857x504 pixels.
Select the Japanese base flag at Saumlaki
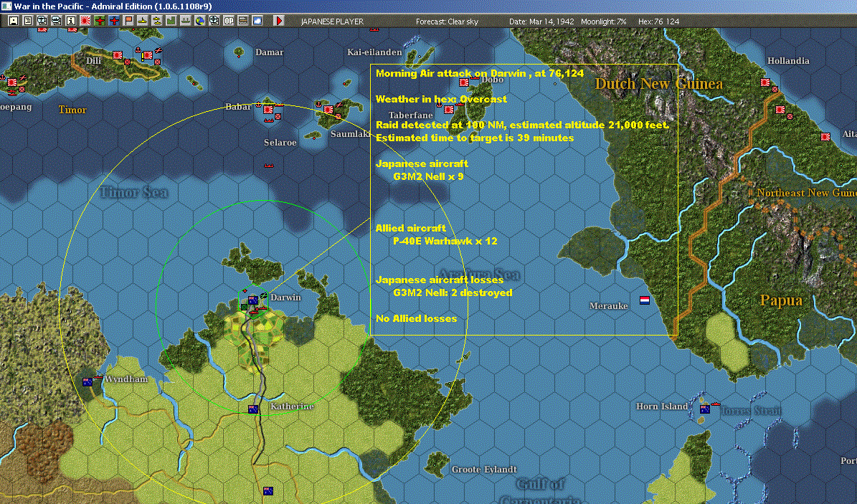[328, 109]
